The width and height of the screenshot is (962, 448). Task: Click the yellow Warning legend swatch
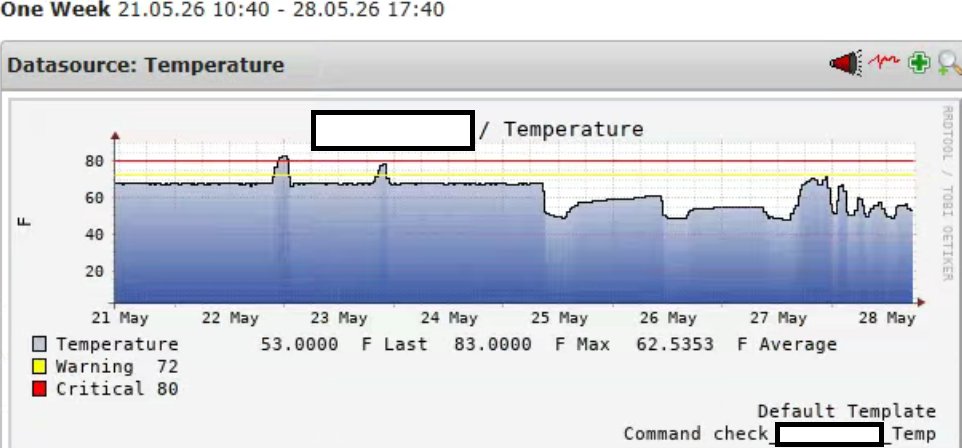tap(39, 367)
